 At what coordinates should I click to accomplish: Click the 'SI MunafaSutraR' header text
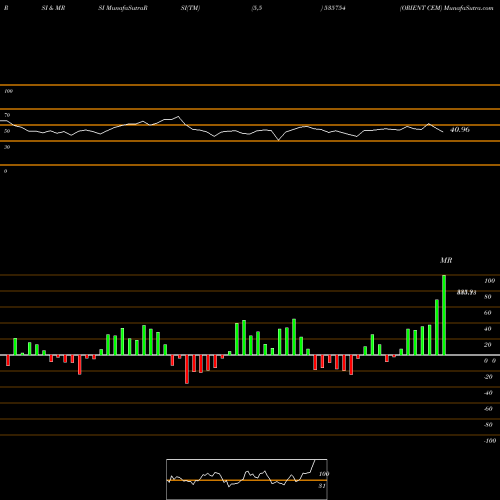[x=123, y=8]
